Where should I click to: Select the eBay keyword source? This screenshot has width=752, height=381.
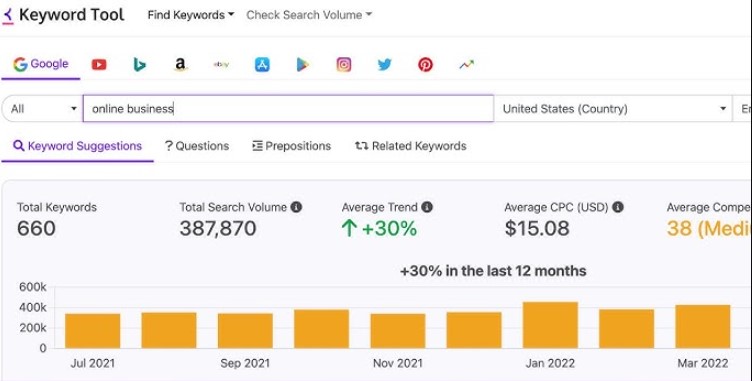click(221, 64)
